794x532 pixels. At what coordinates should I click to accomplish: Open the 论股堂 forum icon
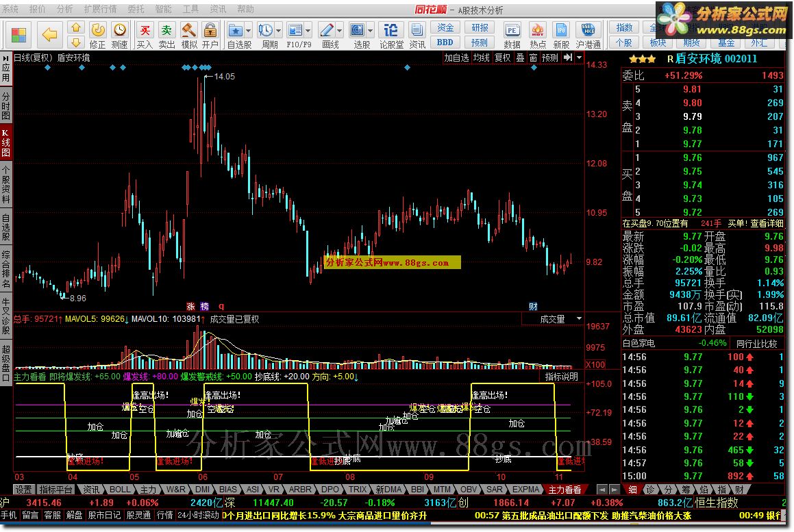click(390, 30)
